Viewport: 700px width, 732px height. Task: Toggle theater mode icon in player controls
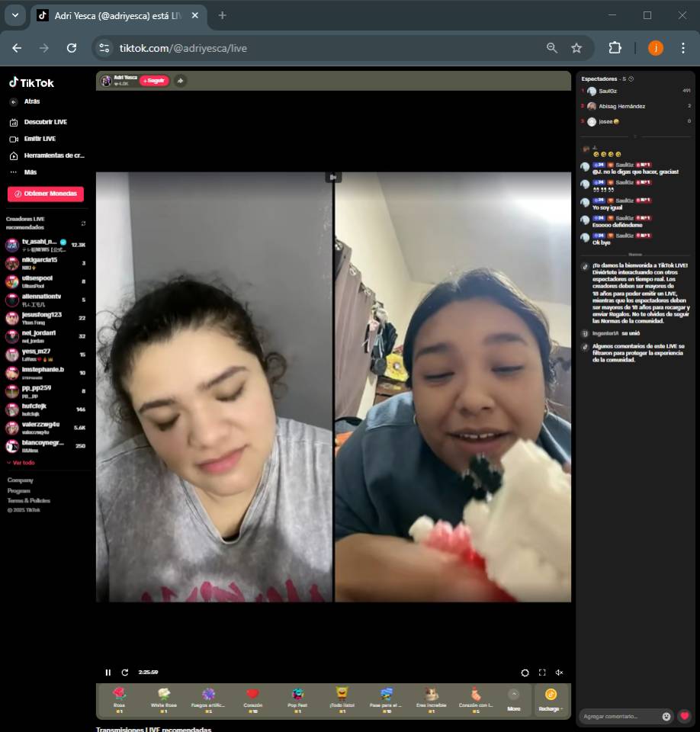[x=525, y=673]
